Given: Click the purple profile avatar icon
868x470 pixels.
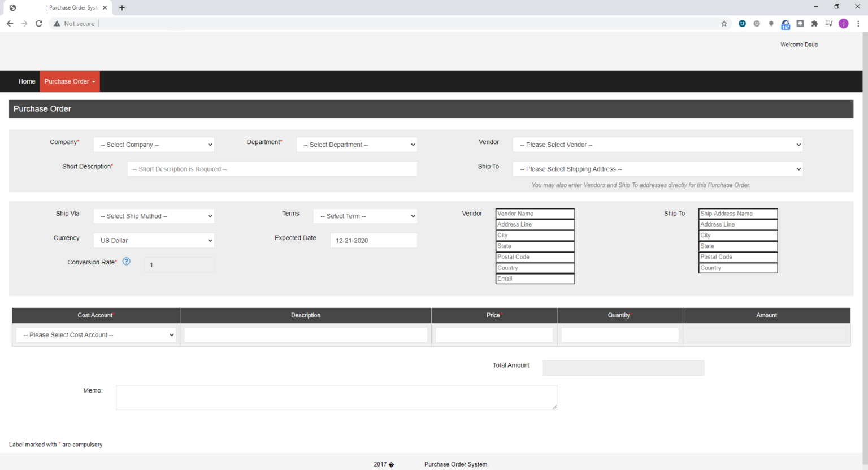Looking at the screenshot, I should 843,24.
